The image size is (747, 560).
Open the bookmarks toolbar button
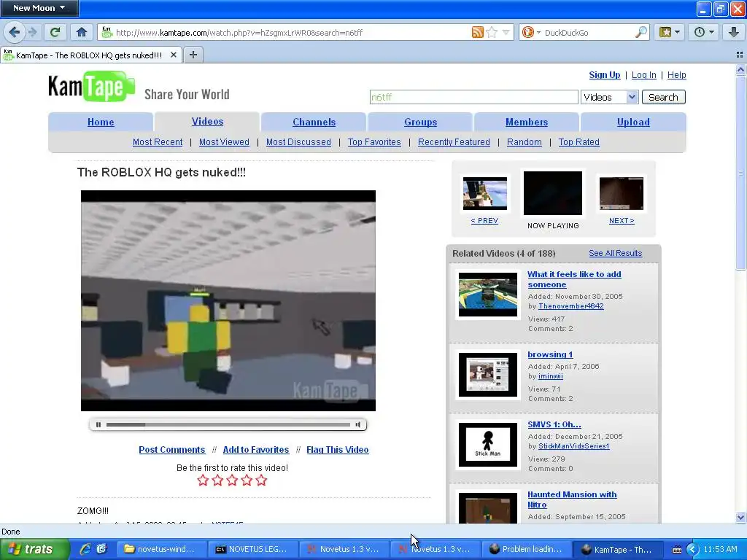[x=670, y=32]
